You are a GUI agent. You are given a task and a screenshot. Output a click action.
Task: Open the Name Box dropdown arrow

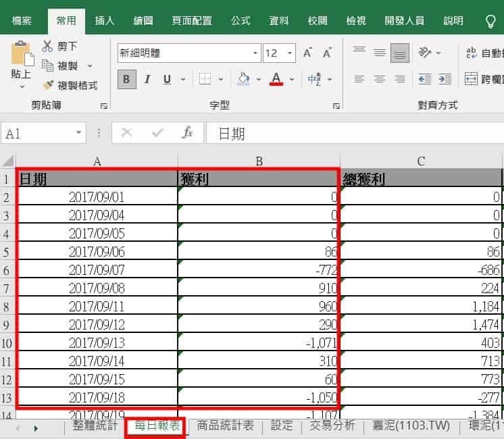[80, 133]
